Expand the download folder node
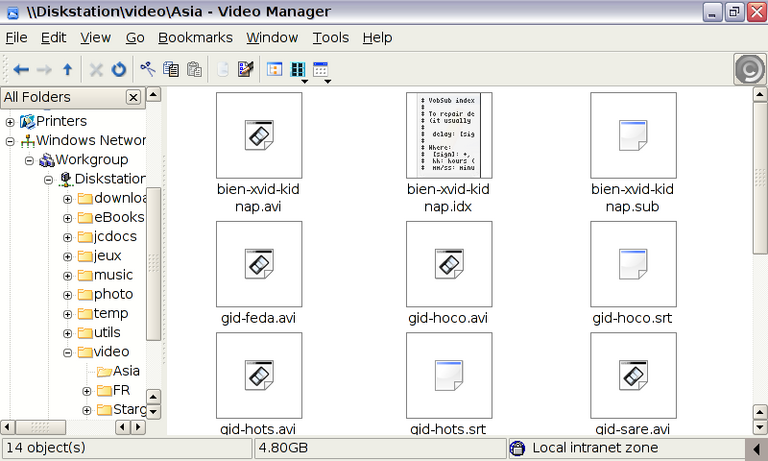Screen dimensions: 768x461 [x=68, y=199]
